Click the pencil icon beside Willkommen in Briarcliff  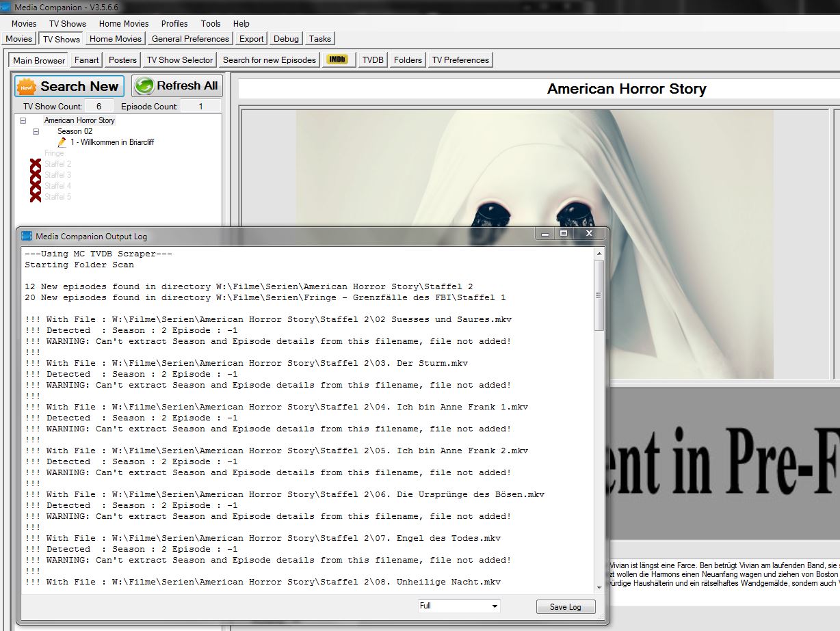click(x=62, y=142)
